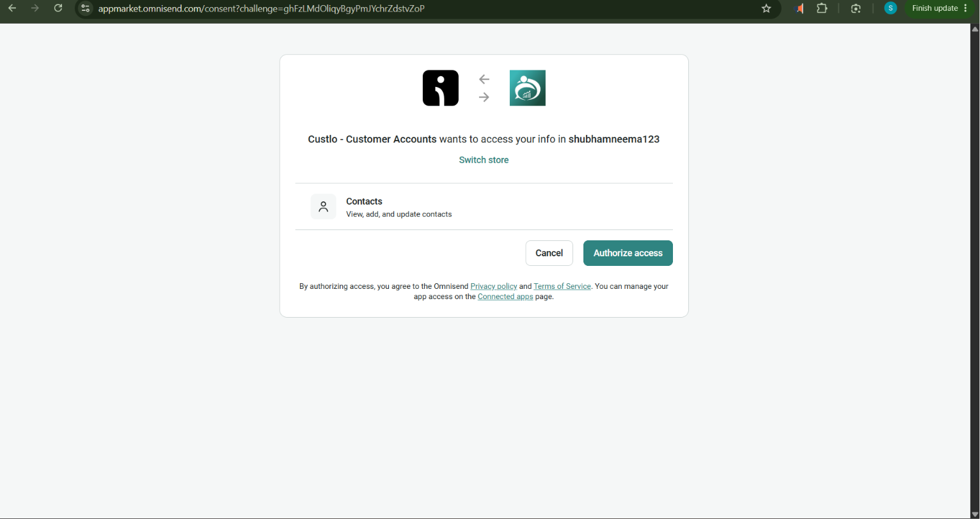Open the screenshot capture extension icon

tap(856, 8)
